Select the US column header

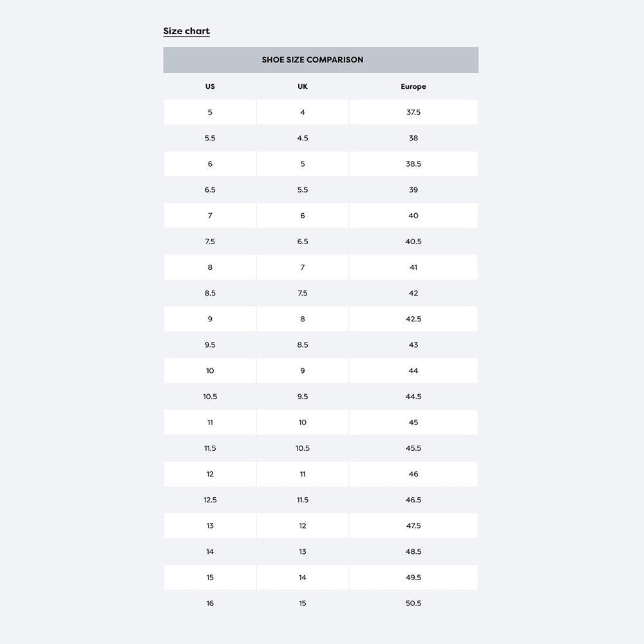210,86
